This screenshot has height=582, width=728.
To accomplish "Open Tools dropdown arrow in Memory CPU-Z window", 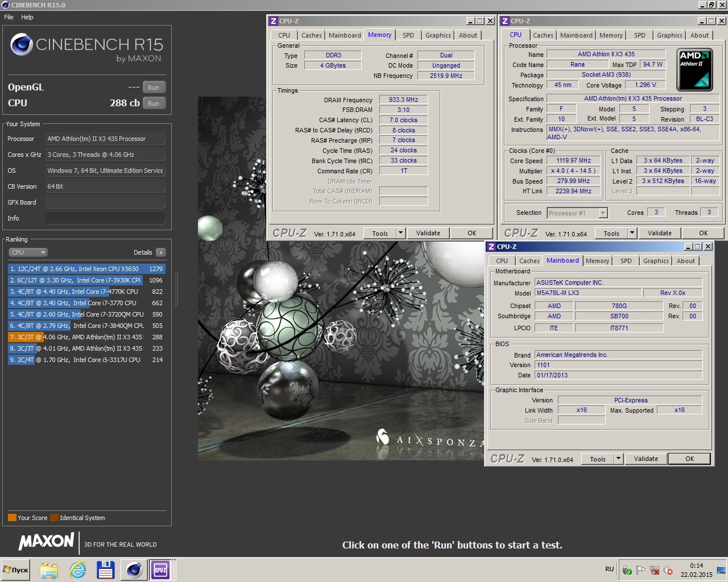I will (400, 233).
